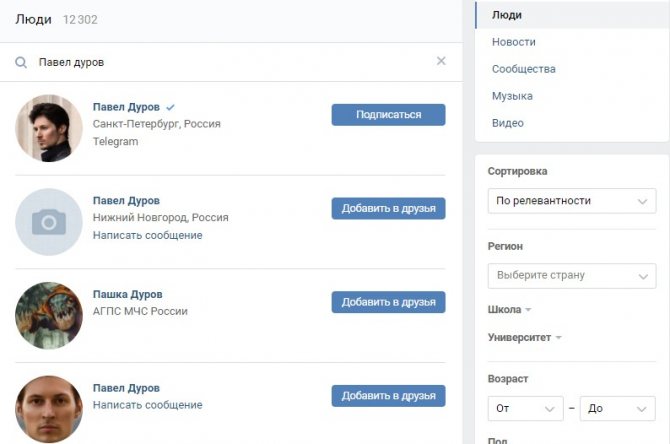Open the По релевантности sorting dropdown

[x=572, y=201]
